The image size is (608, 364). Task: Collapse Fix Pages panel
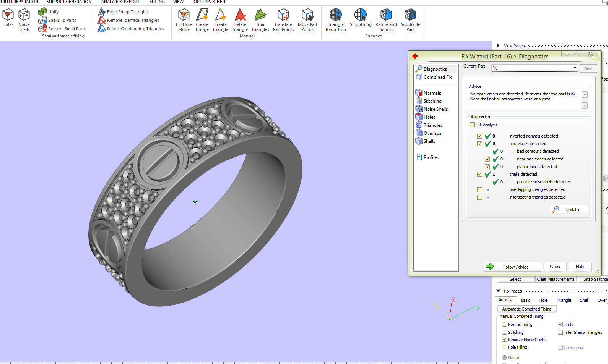(x=498, y=291)
